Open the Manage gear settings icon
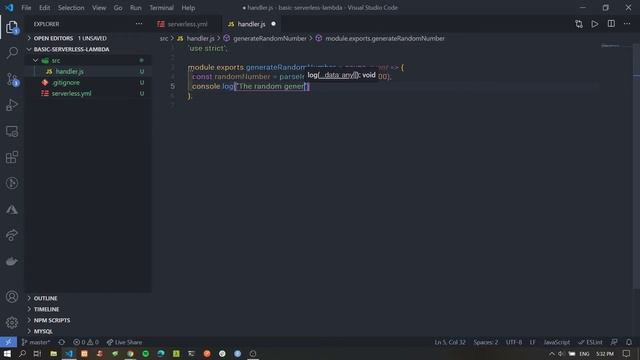This screenshot has width=640, height=360. click(x=12, y=322)
